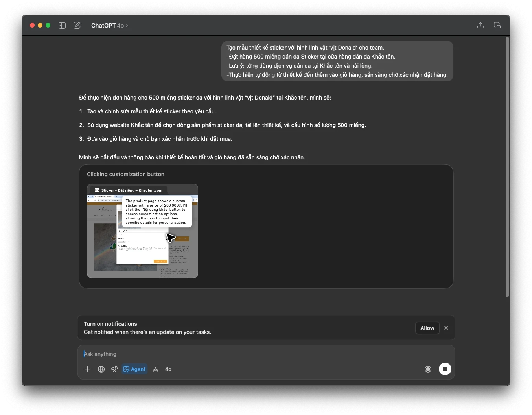The height and width of the screenshot is (415, 532).
Task: Click the tooltip 'The product page shows a custom'
Action: tap(157, 212)
